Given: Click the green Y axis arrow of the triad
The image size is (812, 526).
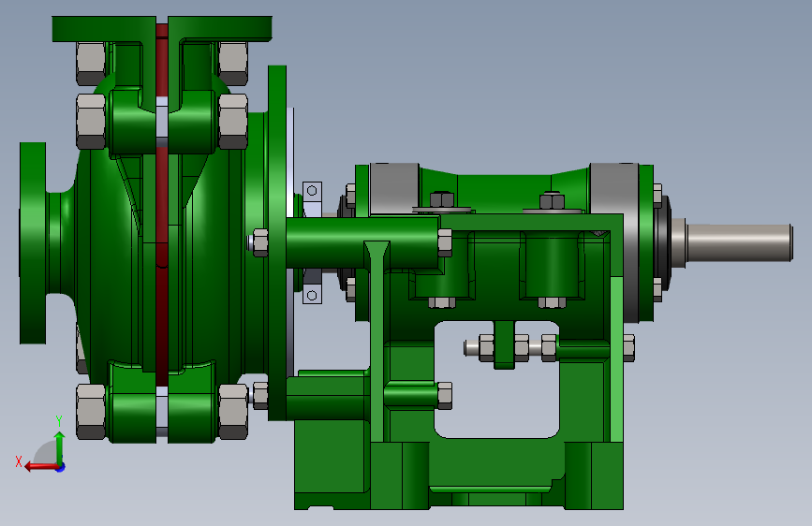Looking at the screenshot, I should coord(60,448).
